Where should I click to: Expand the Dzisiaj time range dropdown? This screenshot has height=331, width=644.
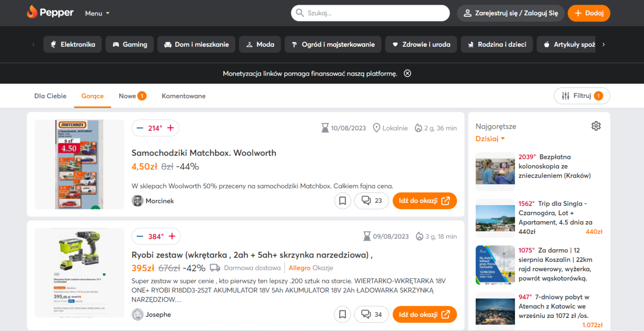[490, 139]
